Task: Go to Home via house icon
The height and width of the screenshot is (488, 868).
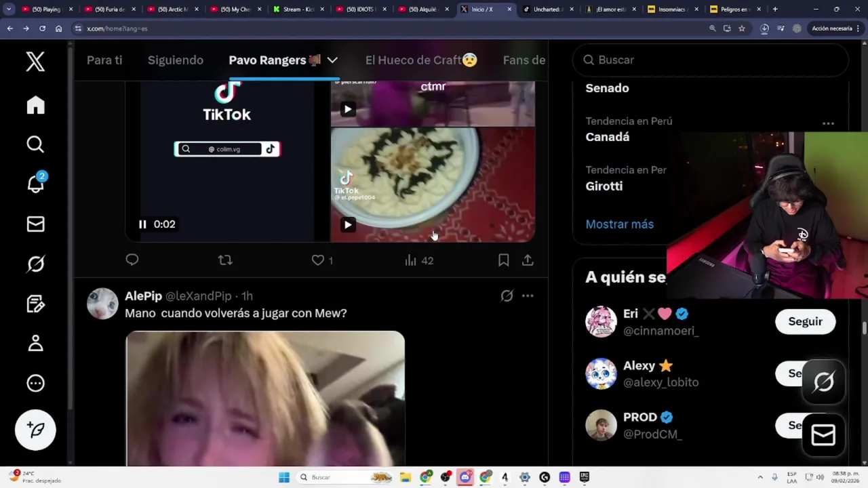Action: tap(35, 105)
